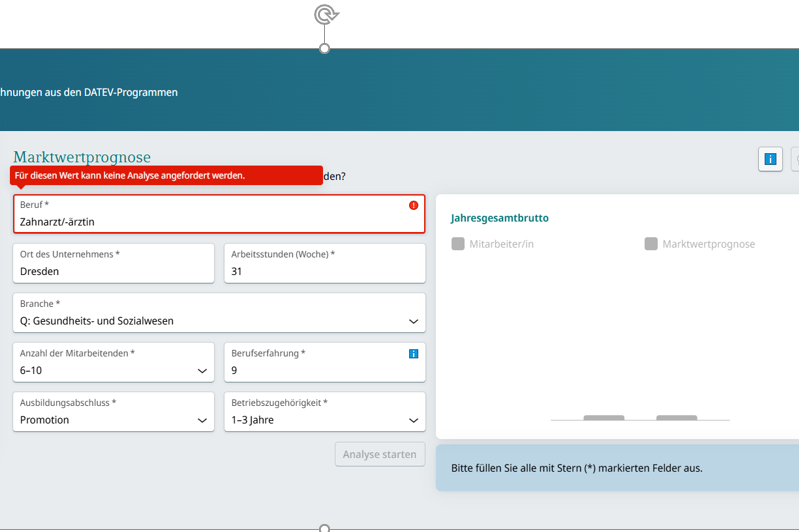799x532 pixels.
Task: Focus the Ort des Unternehmens field
Action: tap(113, 271)
